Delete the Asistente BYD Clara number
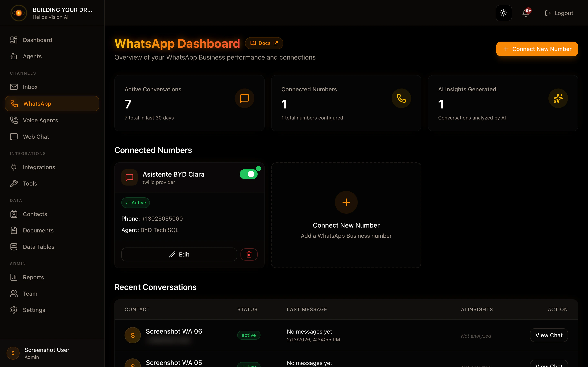The width and height of the screenshot is (588, 367). (249, 254)
